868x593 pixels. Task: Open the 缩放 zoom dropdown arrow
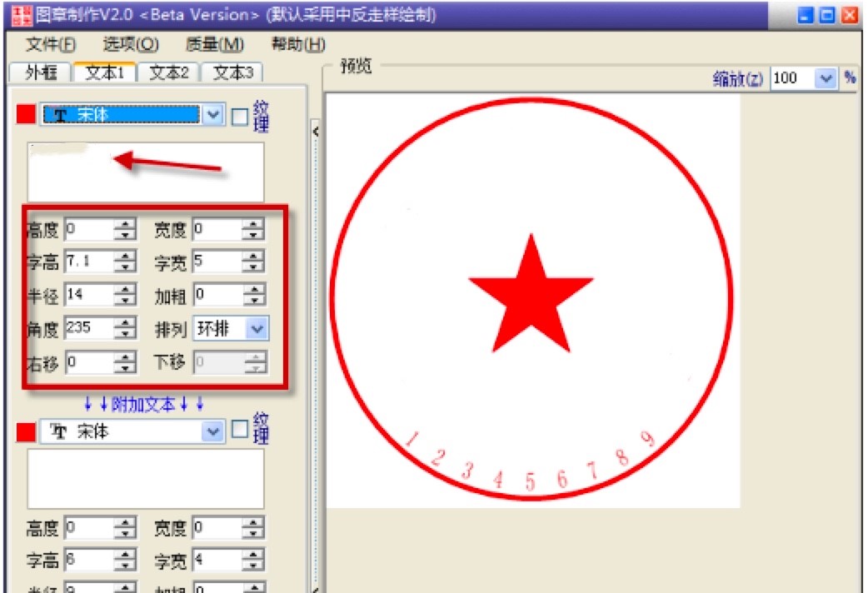coord(826,78)
